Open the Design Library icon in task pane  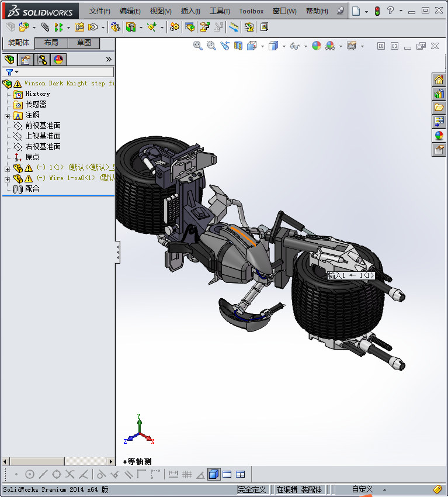pyautogui.click(x=439, y=94)
